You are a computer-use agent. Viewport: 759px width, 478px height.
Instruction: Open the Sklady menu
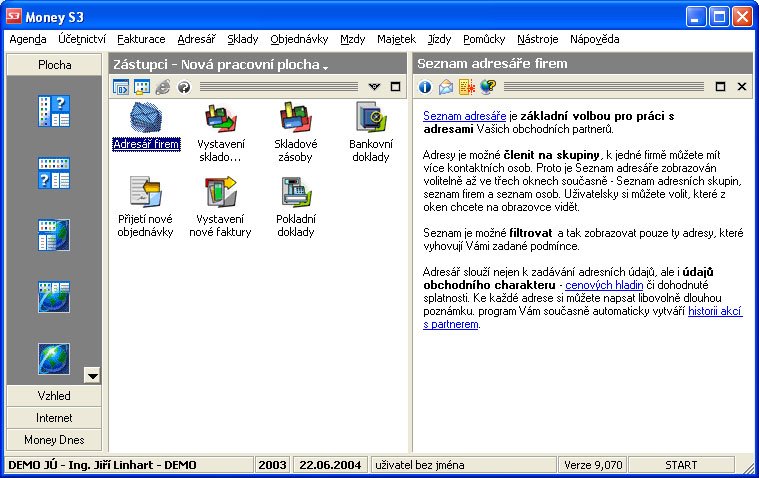click(x=243, y=39)
